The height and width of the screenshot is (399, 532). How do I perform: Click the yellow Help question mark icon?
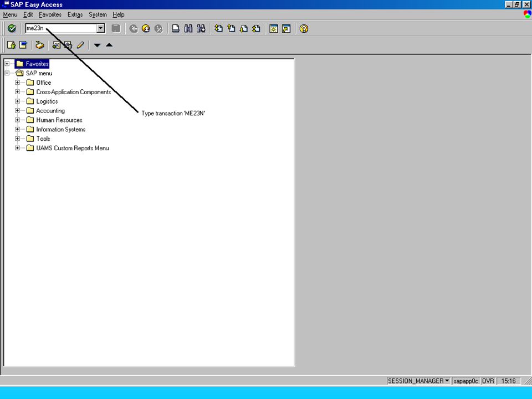click(304, 28)
